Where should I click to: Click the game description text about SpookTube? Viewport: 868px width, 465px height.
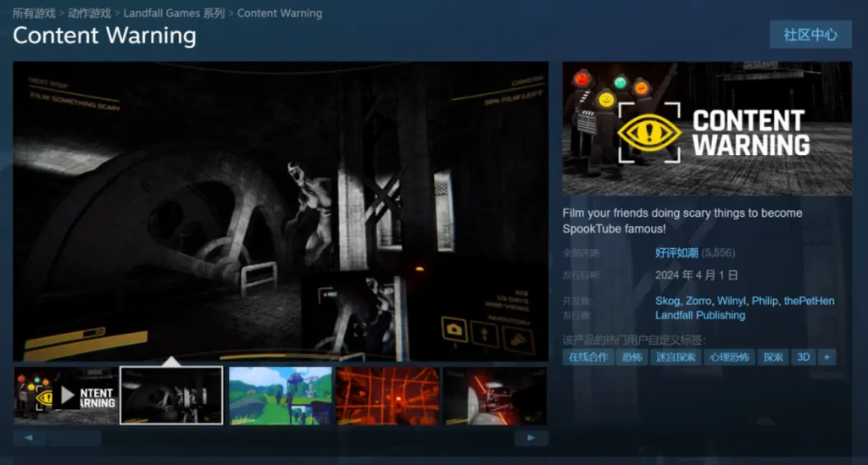pos(682,220)
